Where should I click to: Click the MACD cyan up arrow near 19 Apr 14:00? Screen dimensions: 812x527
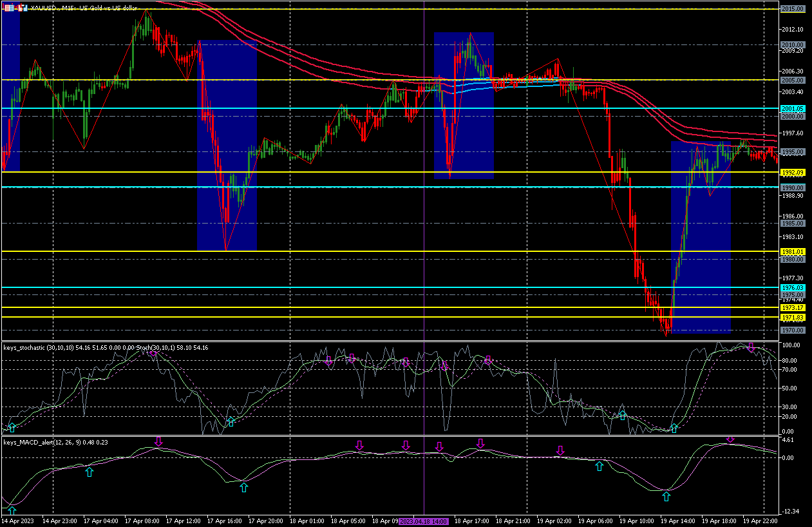point(666,496)
